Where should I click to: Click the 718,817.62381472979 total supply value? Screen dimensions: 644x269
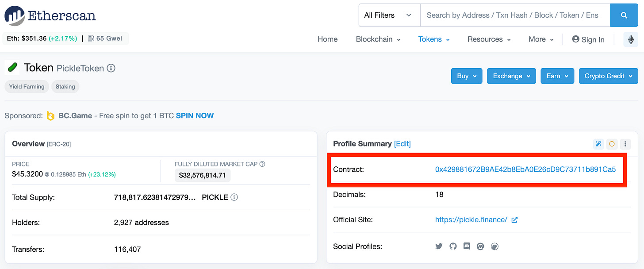coord(155,197)
